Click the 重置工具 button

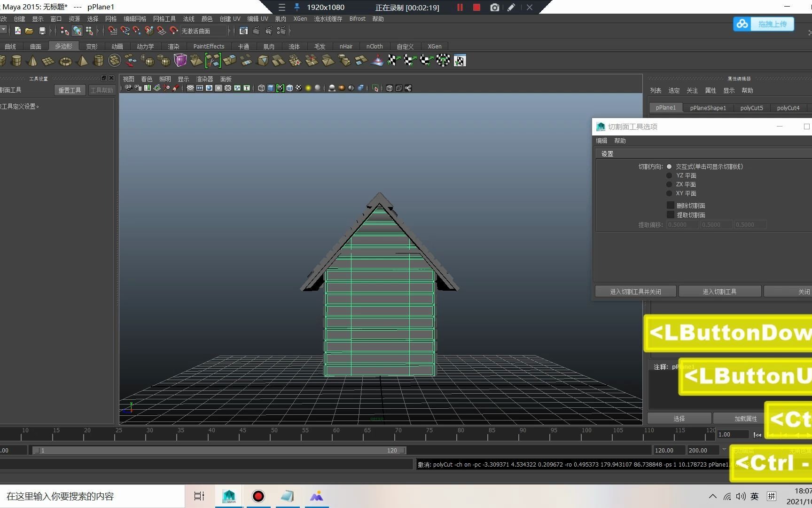tap(70, 90)
